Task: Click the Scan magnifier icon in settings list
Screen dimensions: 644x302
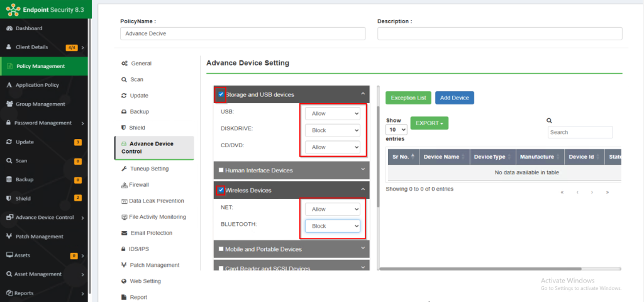Action: (x=125, y=80)
